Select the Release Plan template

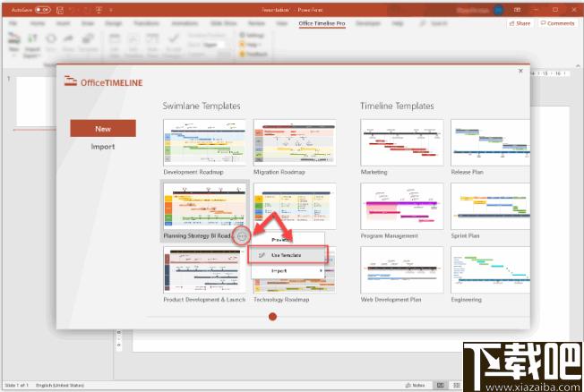point(490,142)
